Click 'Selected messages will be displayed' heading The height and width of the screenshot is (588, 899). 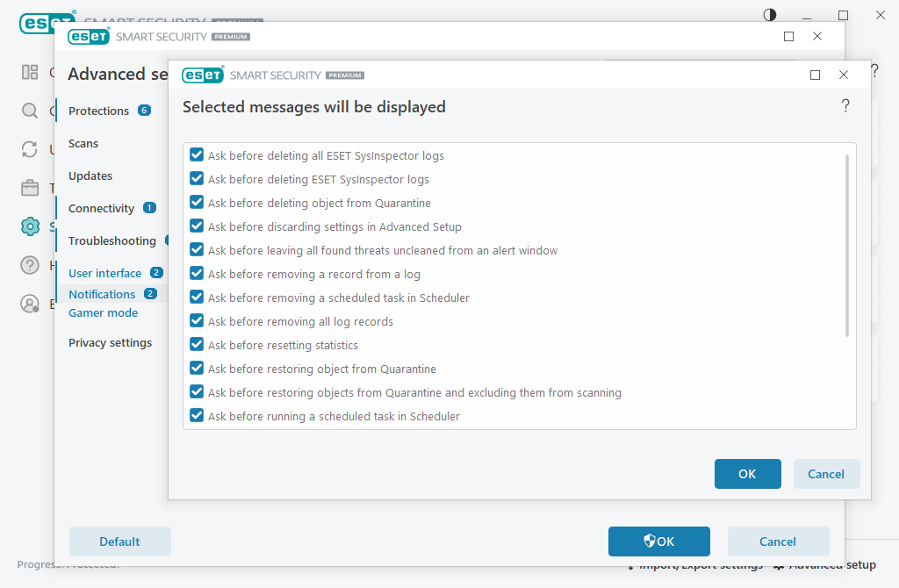point(314,107)
